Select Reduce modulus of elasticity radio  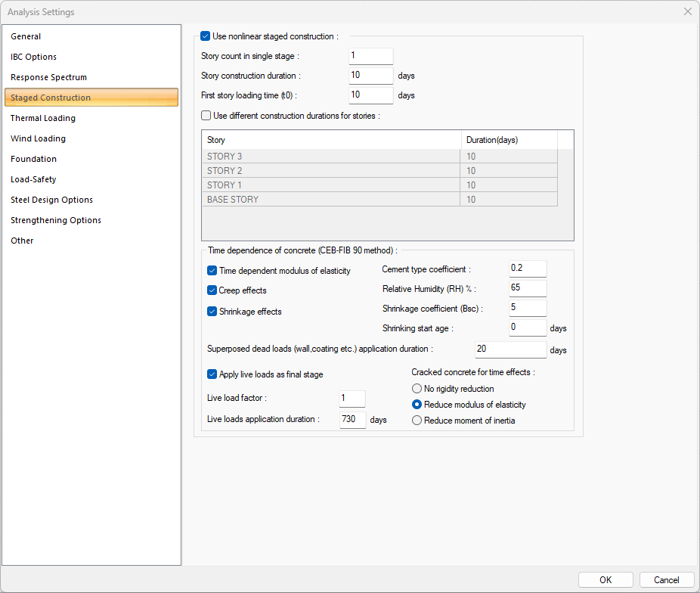(417, 405)
